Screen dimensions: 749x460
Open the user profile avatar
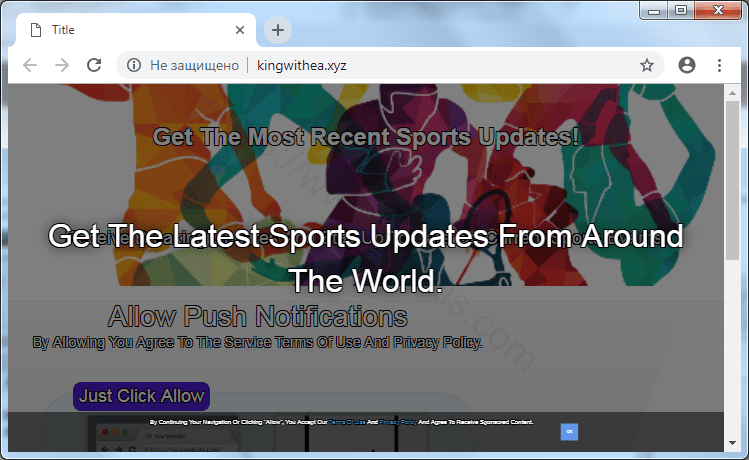pos(686,65)
